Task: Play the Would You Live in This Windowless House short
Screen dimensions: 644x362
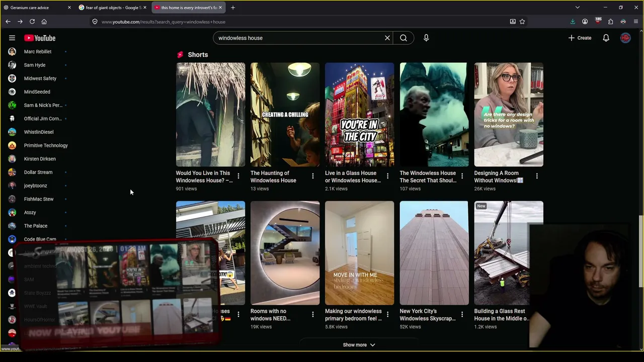Action: tap(210, 115)
